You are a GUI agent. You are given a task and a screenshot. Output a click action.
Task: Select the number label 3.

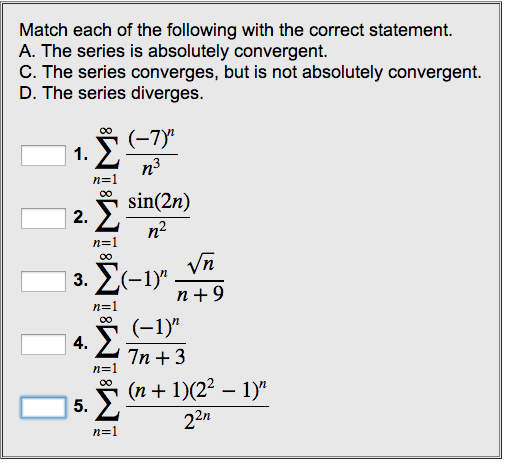[x=81, y=280]
